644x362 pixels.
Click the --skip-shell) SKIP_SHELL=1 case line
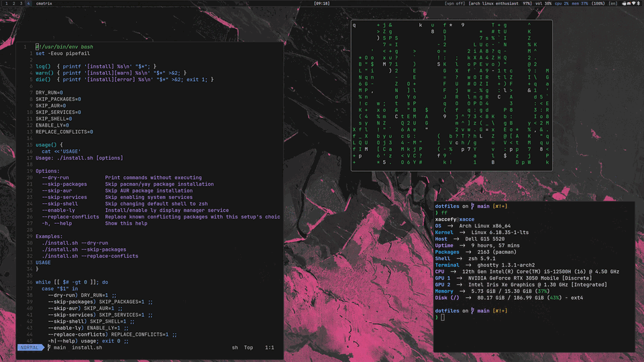click(x=91, y=322)
